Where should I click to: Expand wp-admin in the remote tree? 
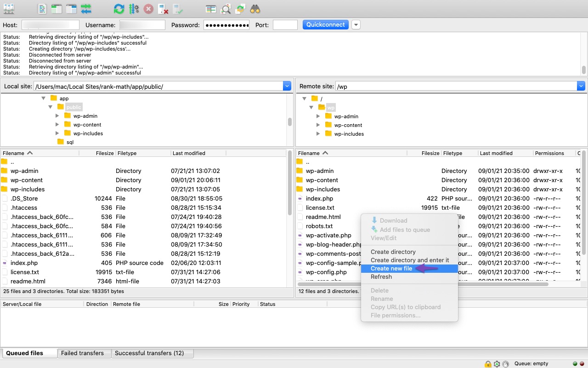click(318, 116)
